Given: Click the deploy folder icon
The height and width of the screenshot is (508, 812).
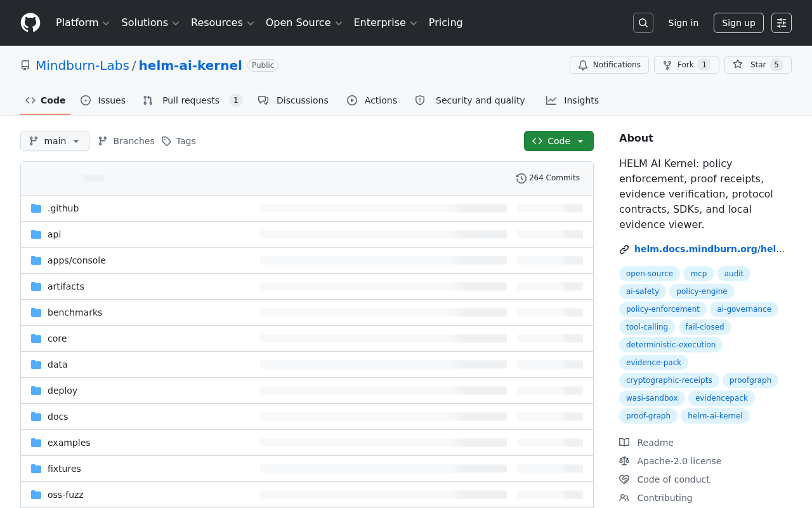Looking at the screenshot, I should pos(36,391).
